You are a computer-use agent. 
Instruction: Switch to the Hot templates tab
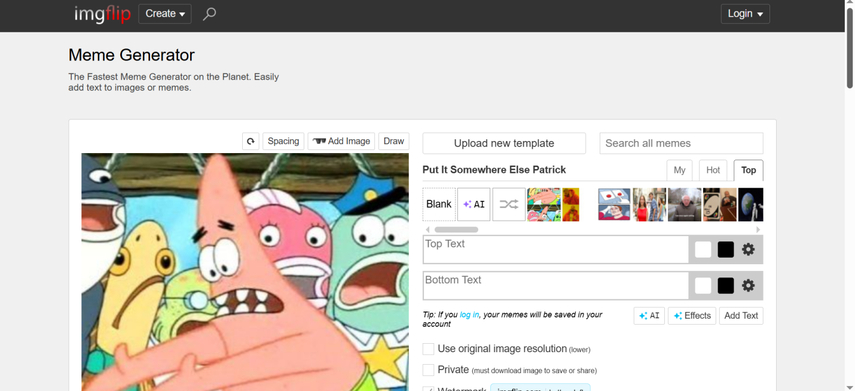(x=713, y=170)
